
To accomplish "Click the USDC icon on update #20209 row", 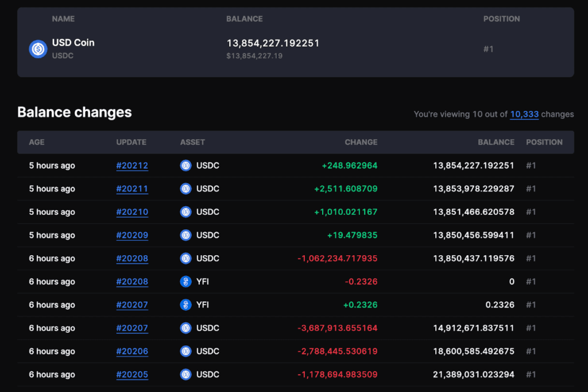I will [x=185, y=235].
